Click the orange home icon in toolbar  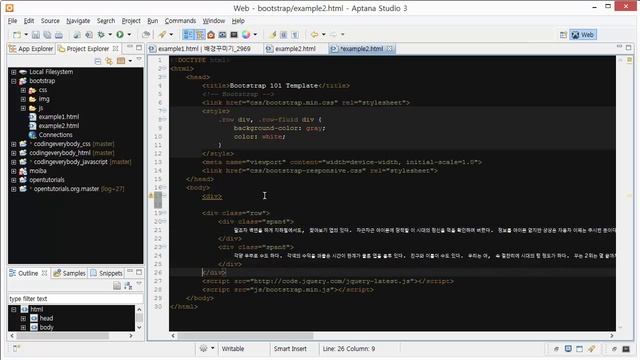(x=211, y=35)
